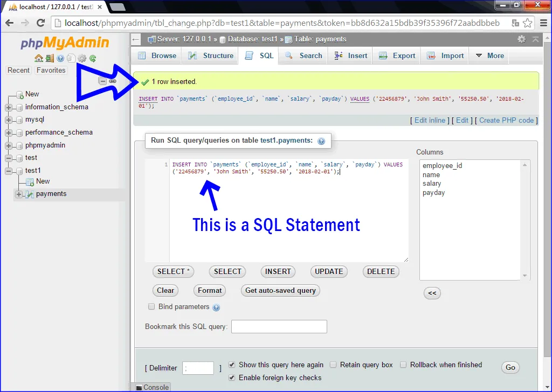Viewport: 552px width, 392px height.
Task: Click the Format button
Action: click(x=210, y=290)
